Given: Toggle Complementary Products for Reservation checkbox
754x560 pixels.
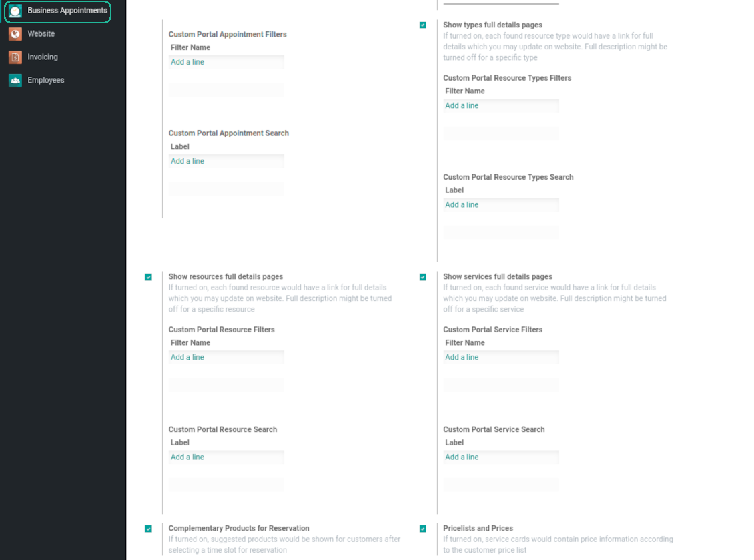Looking at the screenshot, I should tap(148, 529).
